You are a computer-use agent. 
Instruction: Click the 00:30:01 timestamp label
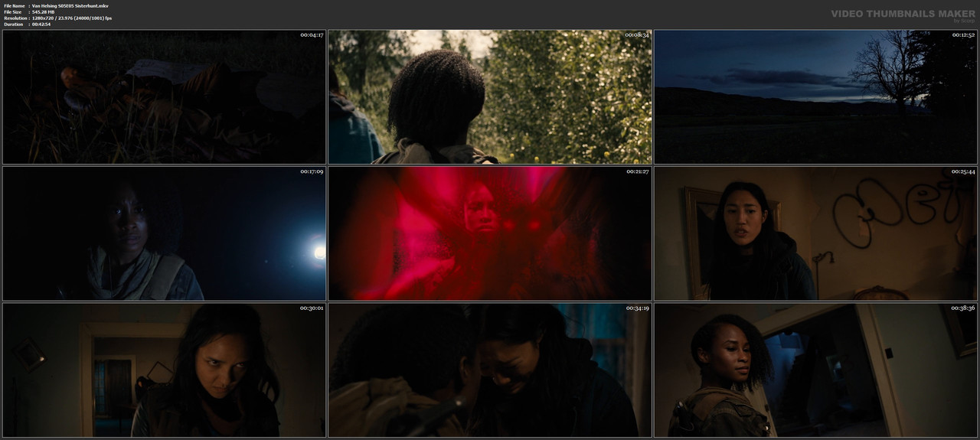312,308
